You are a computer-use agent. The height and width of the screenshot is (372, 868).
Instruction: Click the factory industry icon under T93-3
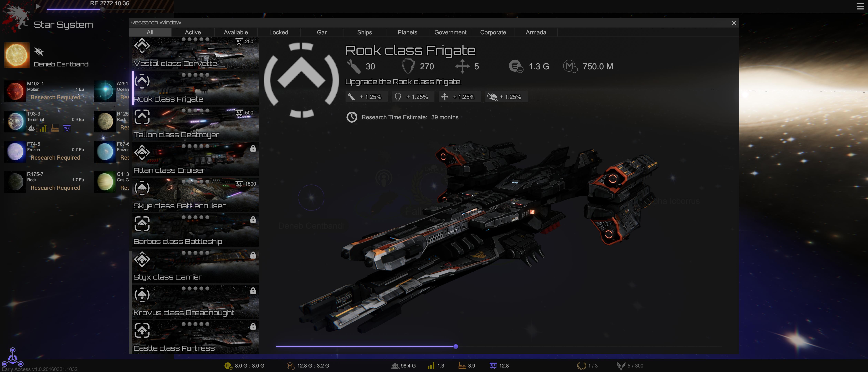coord(55,128)
